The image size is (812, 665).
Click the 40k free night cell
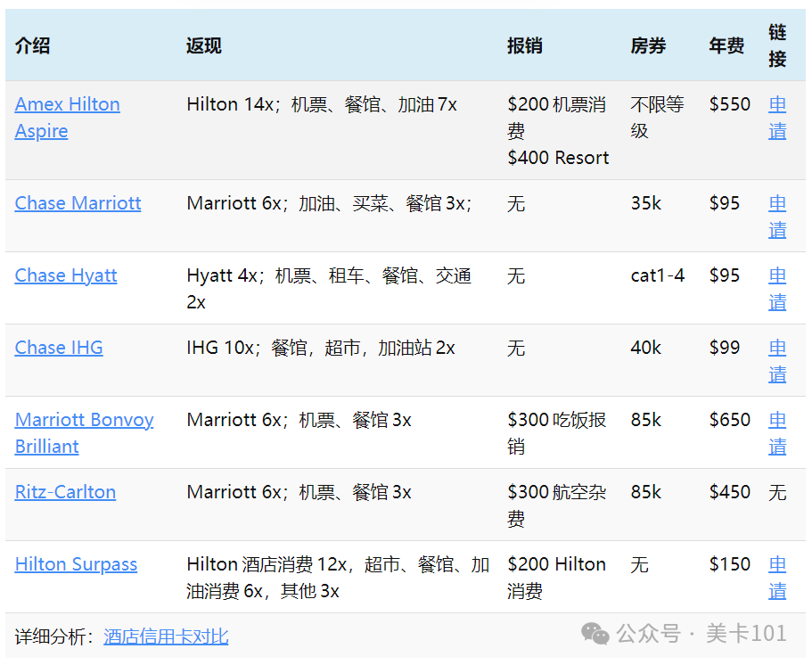pos(646,348)
